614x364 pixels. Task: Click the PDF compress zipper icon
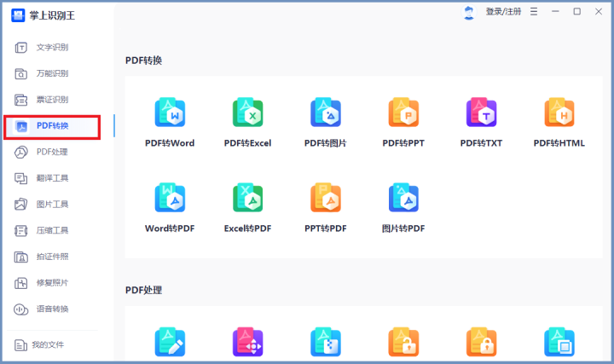point(326,342)
